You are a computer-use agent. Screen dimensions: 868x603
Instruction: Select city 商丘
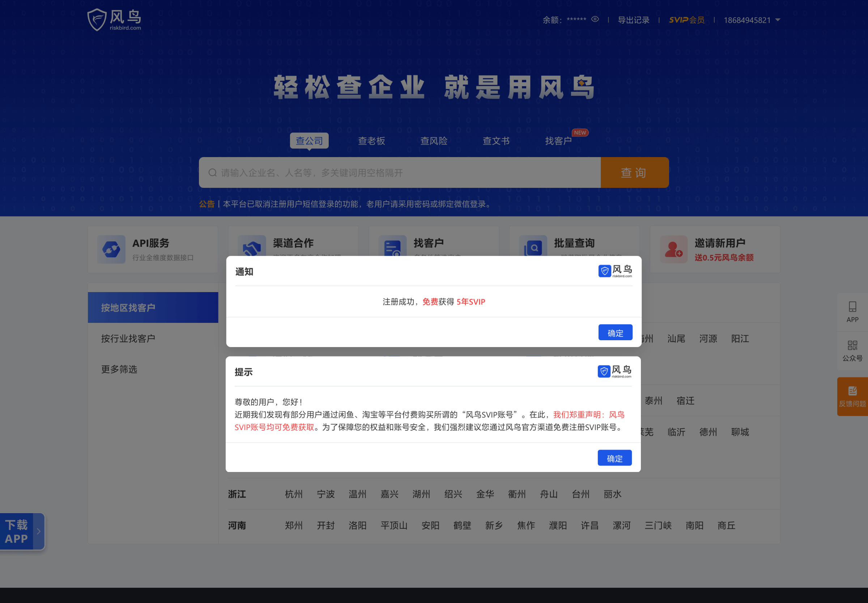pyautogui.click(x=727, y=525)
